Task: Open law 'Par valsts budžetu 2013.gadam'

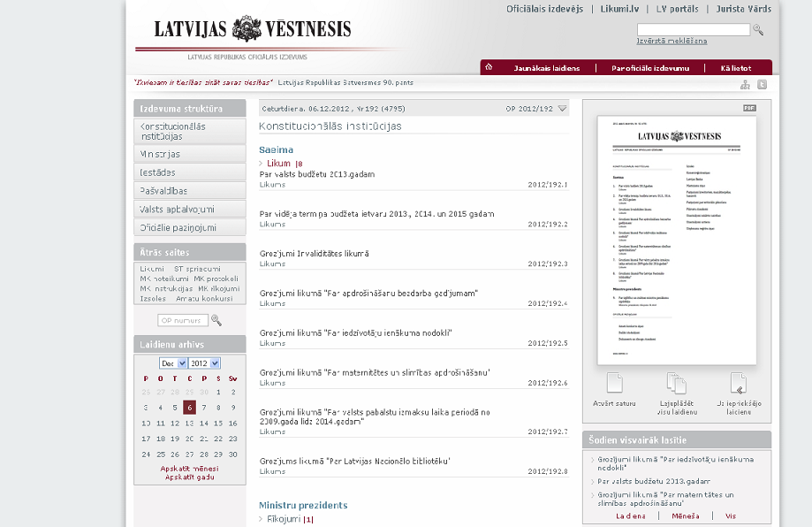Action: pos(316,174)
